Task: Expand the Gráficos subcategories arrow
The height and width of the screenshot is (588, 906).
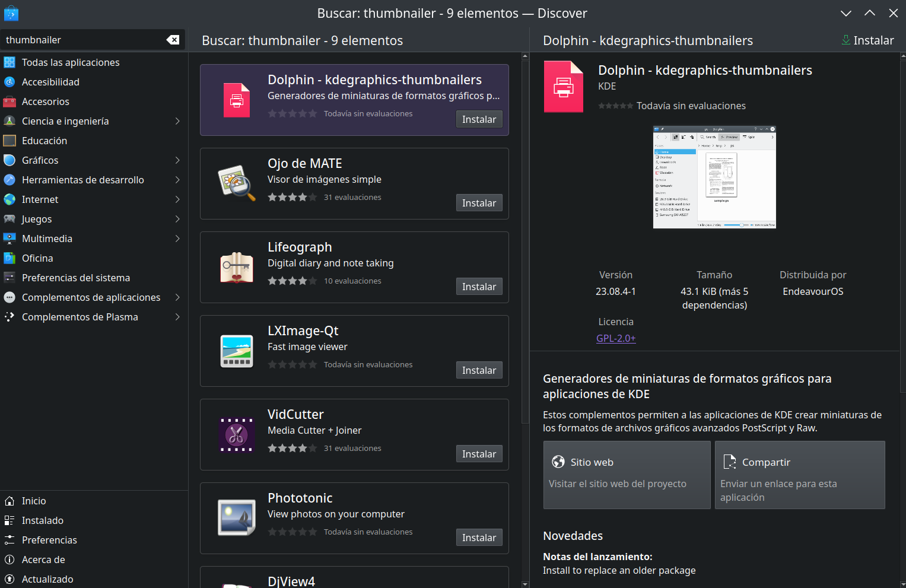Action: coord(177,160)
